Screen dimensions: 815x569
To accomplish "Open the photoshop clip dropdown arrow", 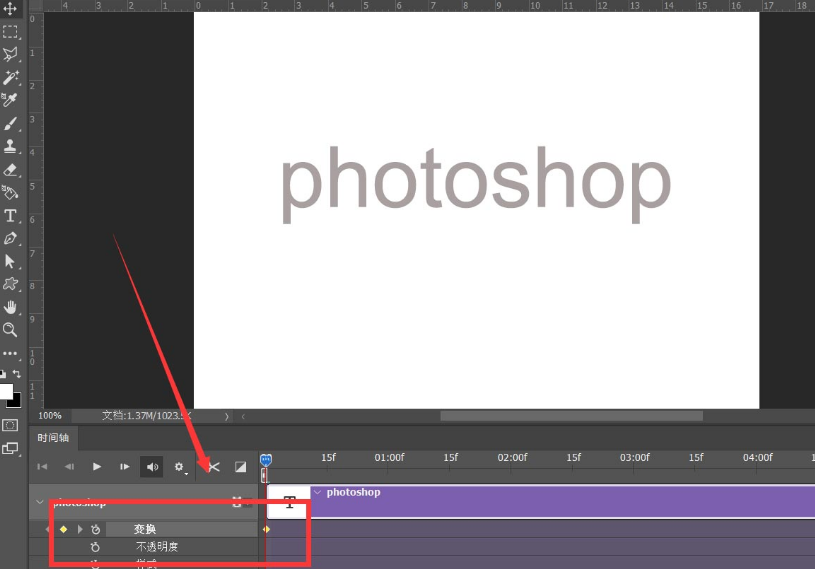I will (318, 492).
